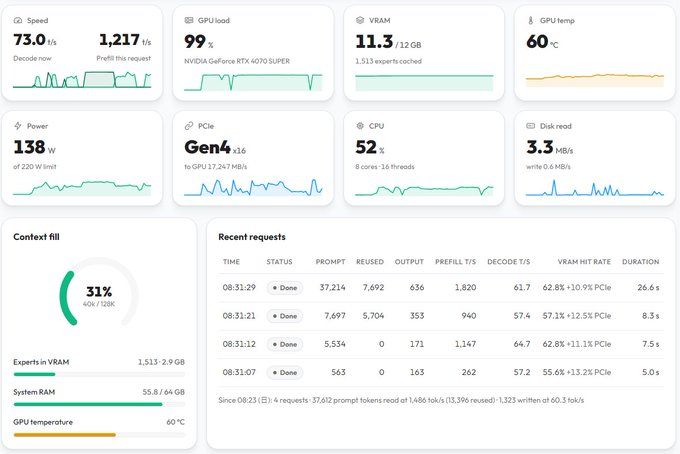The height and width of the screenshot is (454, 680).
Task: Click the 40k / 128K context label
Action: (x=99, y=304)
